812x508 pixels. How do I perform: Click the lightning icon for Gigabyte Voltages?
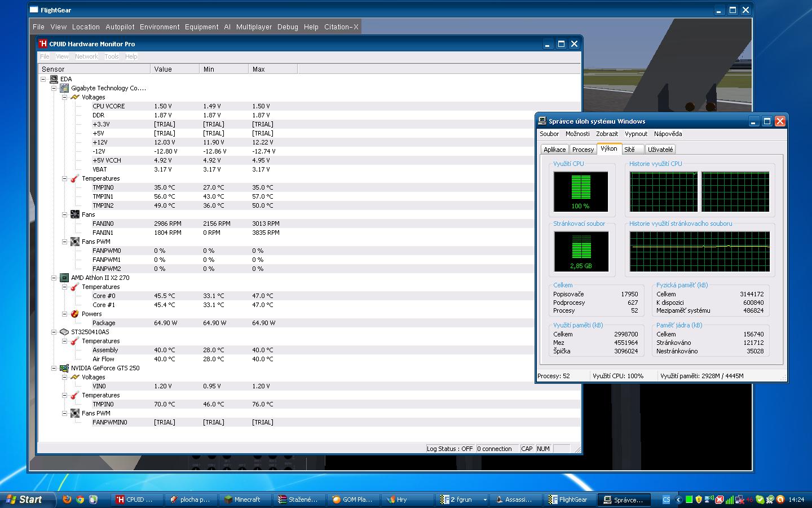click(75, 97)
